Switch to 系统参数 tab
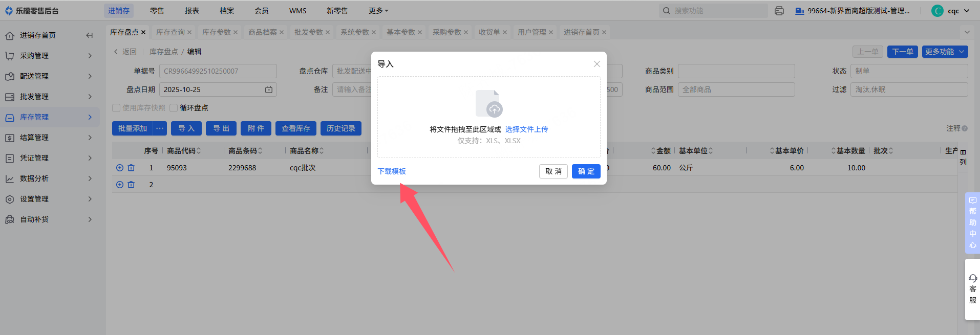Screen dimensions: 980x335 355,32
